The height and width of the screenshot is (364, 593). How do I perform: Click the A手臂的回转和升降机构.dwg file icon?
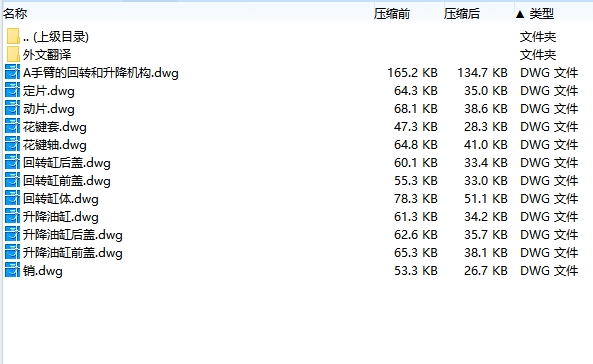tap(12, 72)
